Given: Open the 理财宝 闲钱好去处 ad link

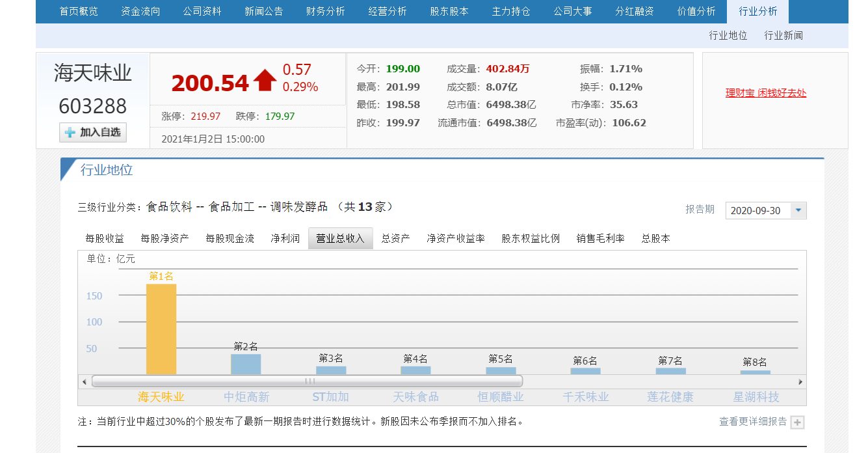Looking at the screenshot, I should click(766, 93).
